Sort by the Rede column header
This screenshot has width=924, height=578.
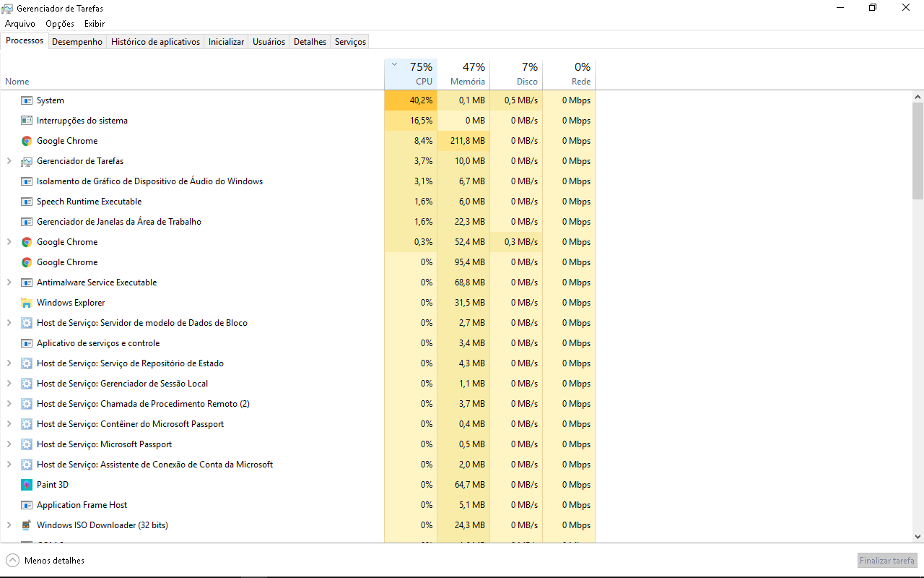[x=569, y=74]
